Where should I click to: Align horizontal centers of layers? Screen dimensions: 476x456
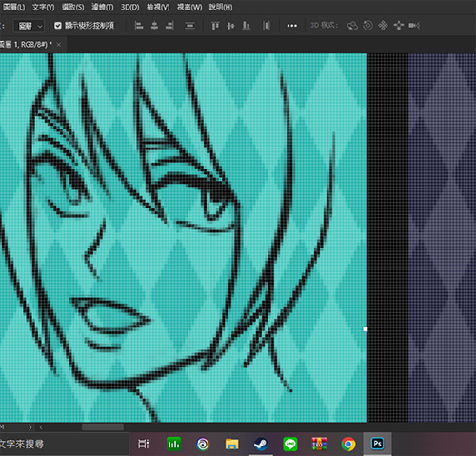(154, 26)
